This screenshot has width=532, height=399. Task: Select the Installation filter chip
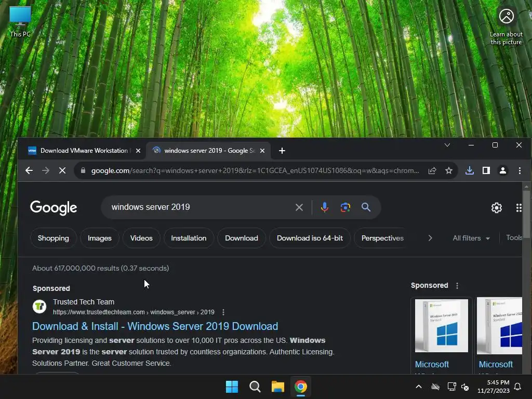[189, 238]
